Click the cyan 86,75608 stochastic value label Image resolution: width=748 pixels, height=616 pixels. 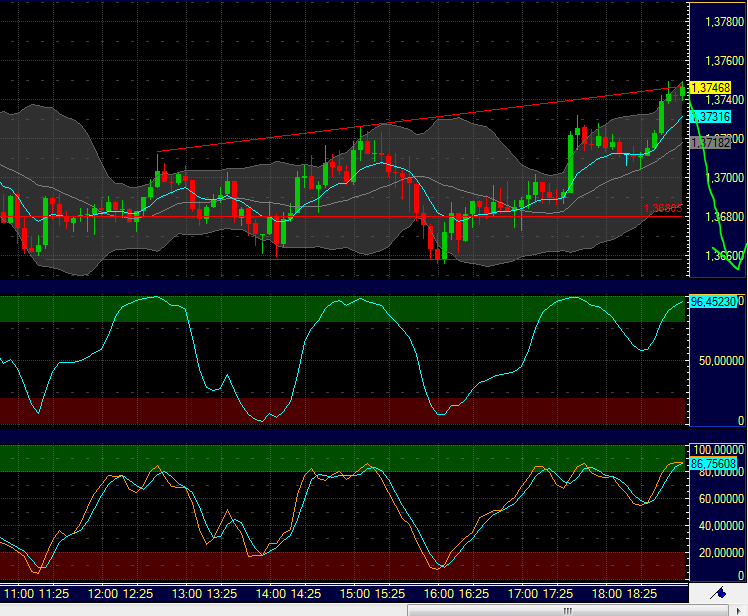click(x=713, y=464)
